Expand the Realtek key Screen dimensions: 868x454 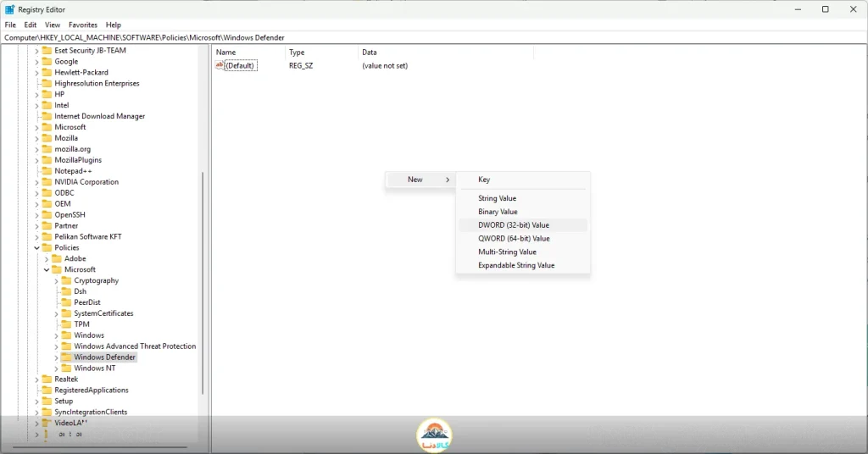37,379
